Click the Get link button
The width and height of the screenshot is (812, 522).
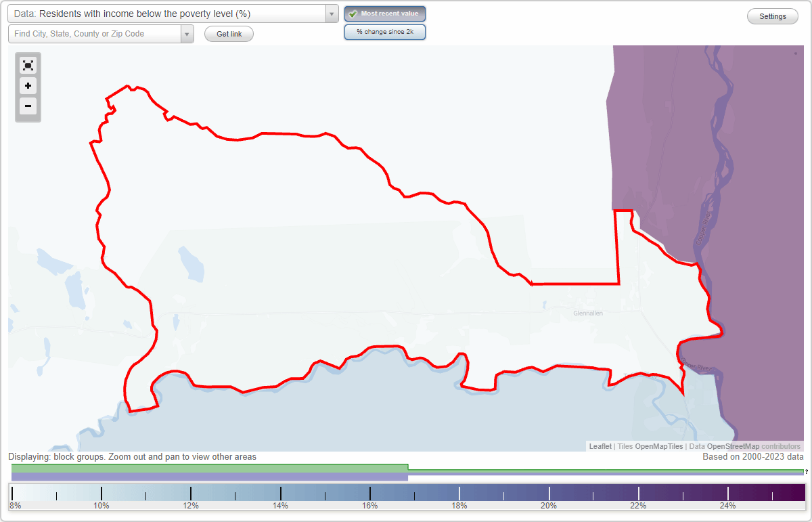point(229,34)
